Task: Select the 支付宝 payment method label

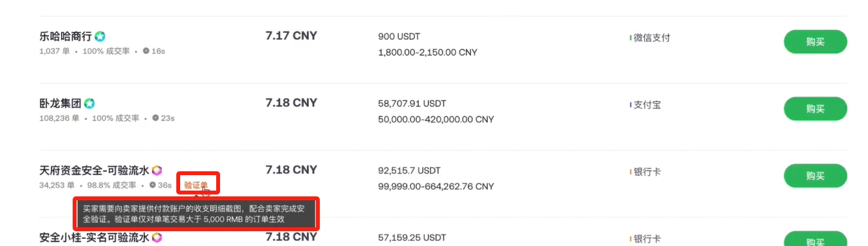Action: point(647,104)
